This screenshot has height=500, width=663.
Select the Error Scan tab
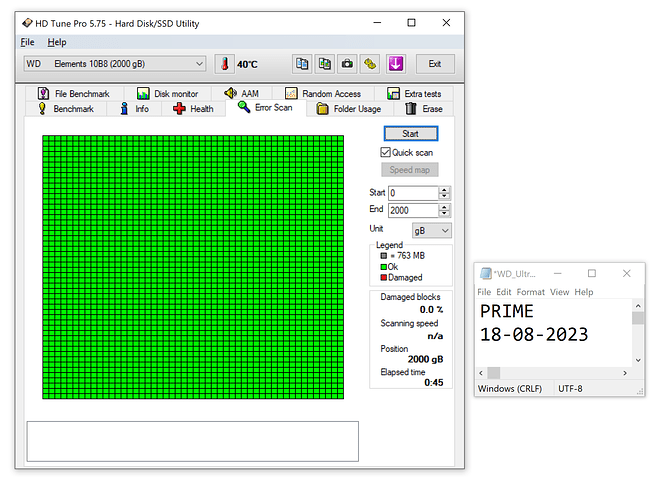[266, 107]
